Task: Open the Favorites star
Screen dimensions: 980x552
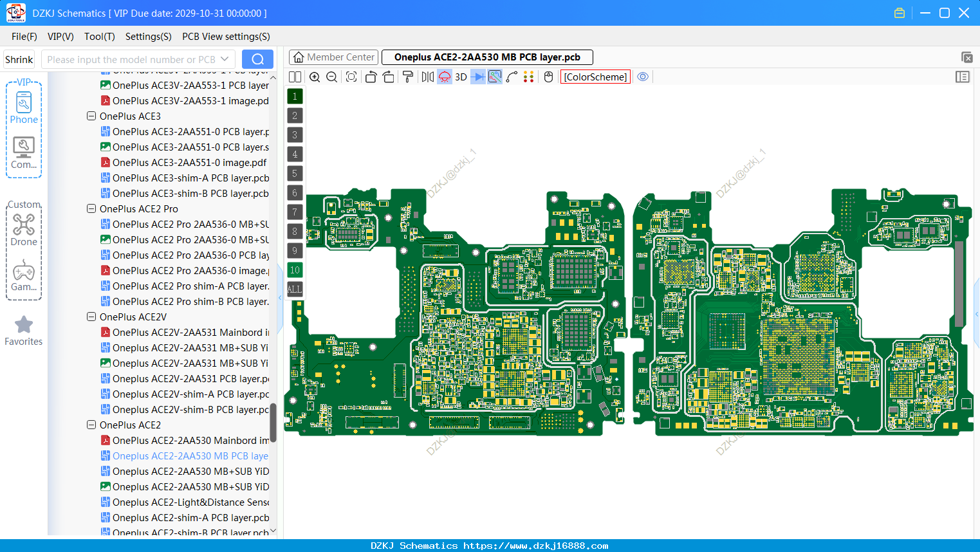Action: (x=24, y=331)
